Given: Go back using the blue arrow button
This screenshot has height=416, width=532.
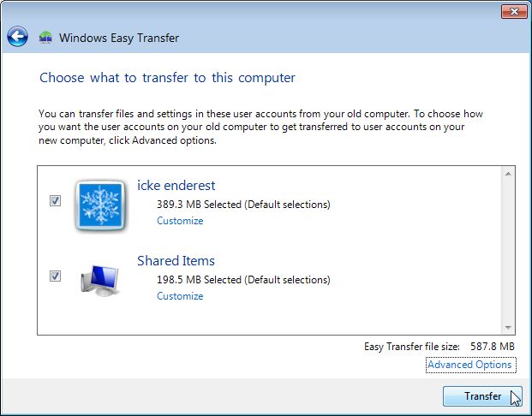Looking at the screenshot, I should (18, 37).
